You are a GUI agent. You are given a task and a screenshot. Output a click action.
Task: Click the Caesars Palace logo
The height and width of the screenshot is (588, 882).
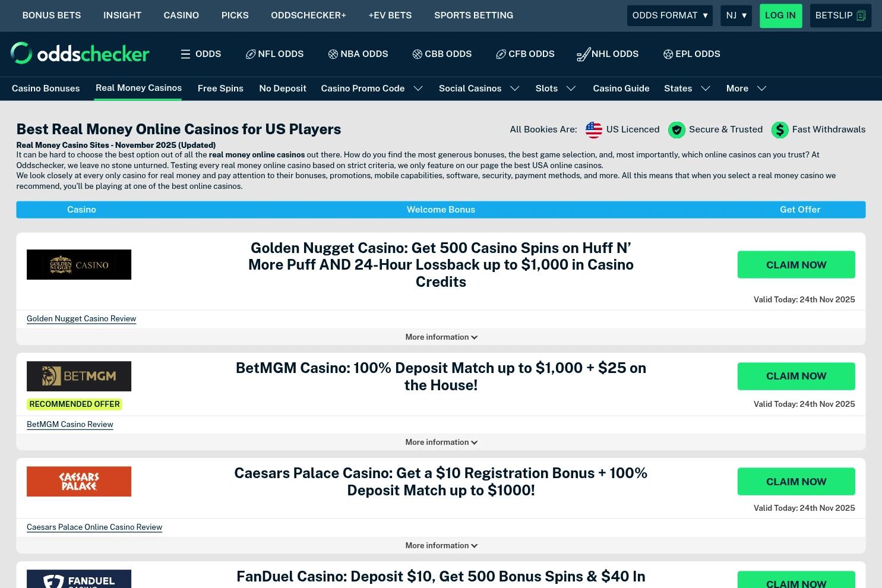tap(79, 481)
